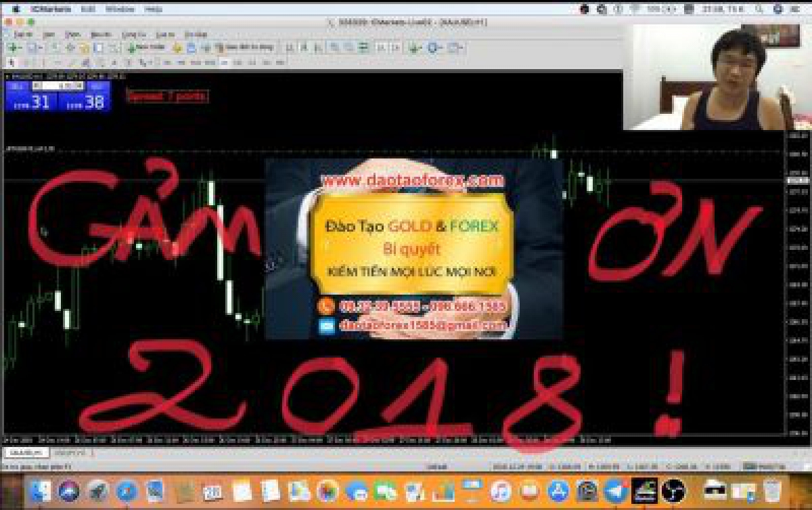Tile chart windows with the green icon
812x510 pixels.
[x=364, y=47]
